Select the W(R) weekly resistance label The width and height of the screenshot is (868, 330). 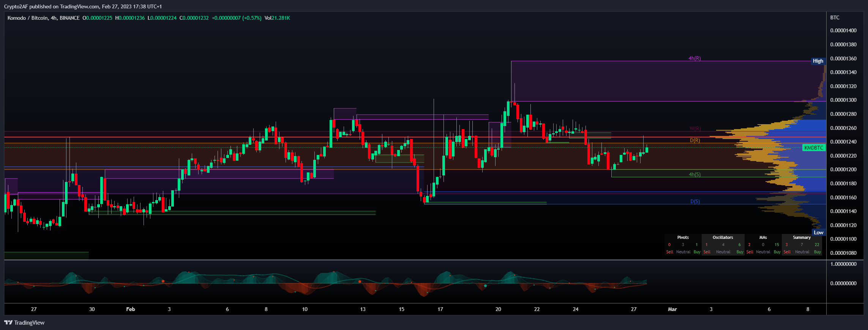coord(695,128)
